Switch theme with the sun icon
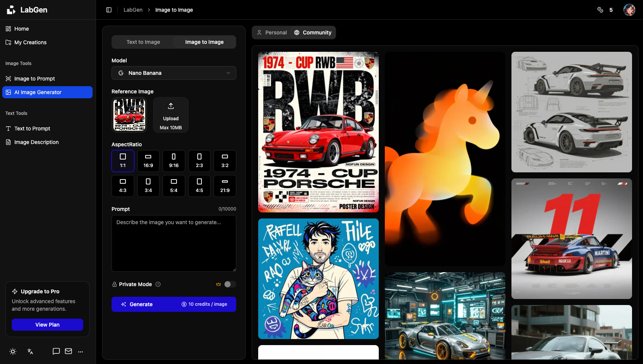 (13, 352)
